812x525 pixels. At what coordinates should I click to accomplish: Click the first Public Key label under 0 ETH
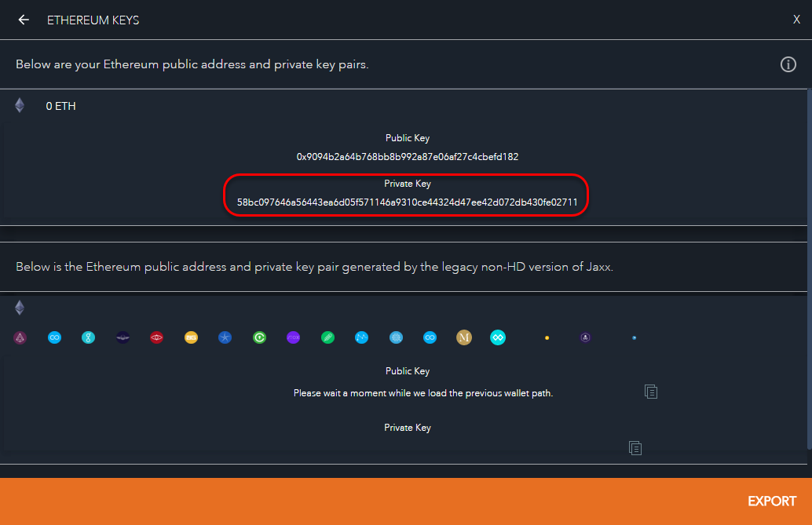pos(408,138)
